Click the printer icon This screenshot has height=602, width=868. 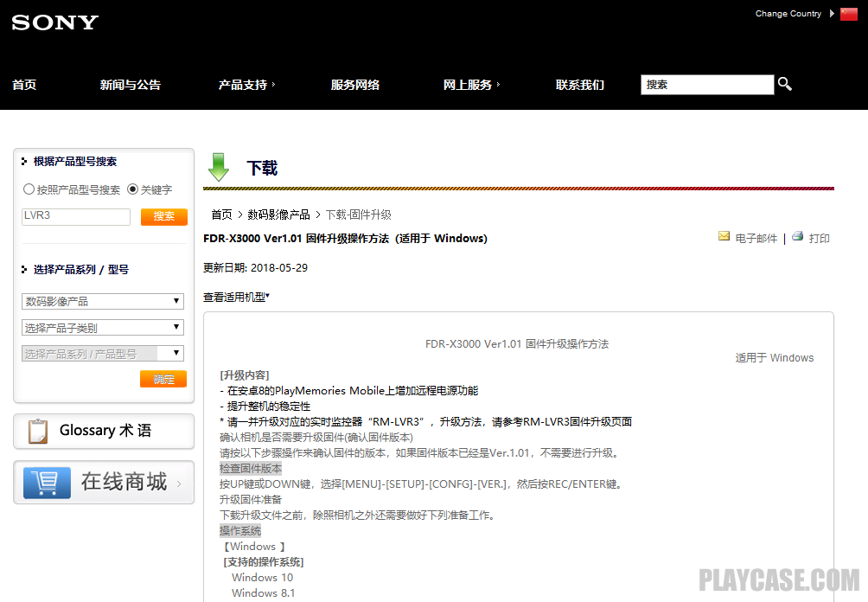798,236
